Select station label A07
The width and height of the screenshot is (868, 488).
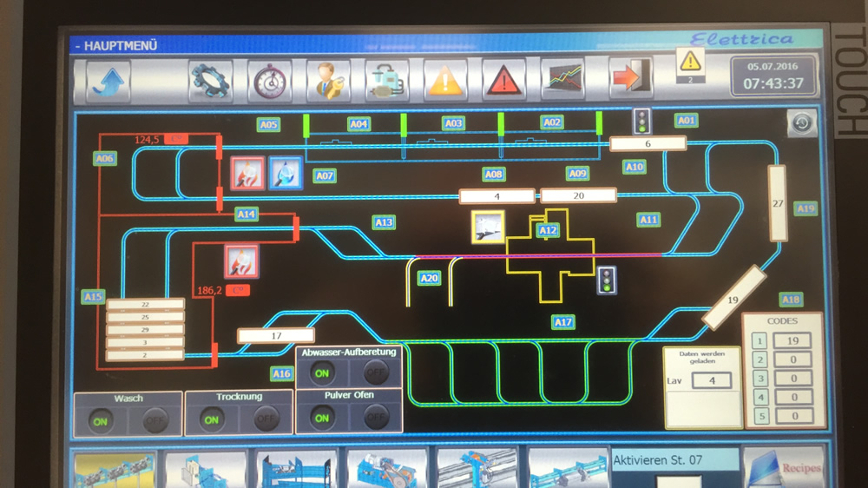[325, 176]
